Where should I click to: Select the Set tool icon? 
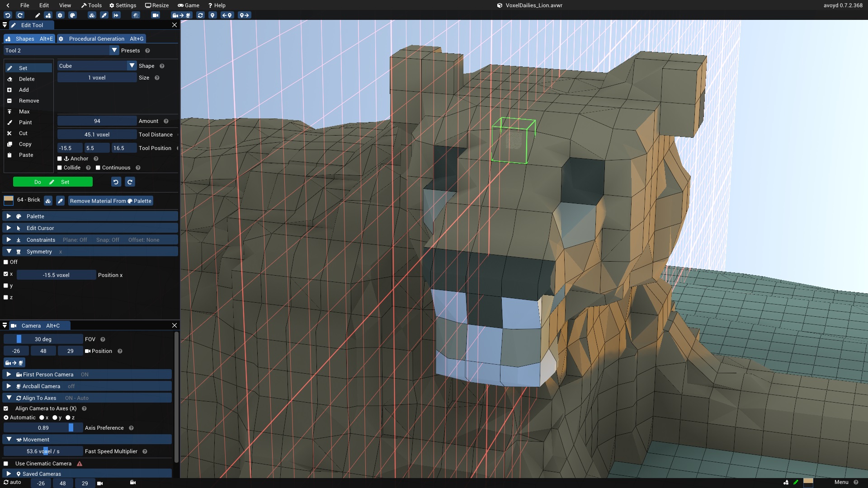click(x=9, y=67)
